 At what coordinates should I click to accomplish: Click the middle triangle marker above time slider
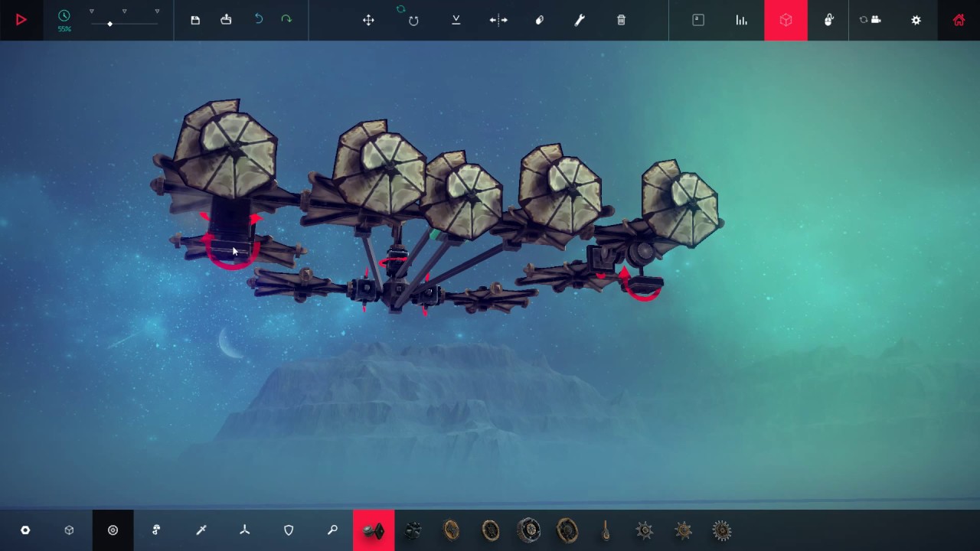124,11
